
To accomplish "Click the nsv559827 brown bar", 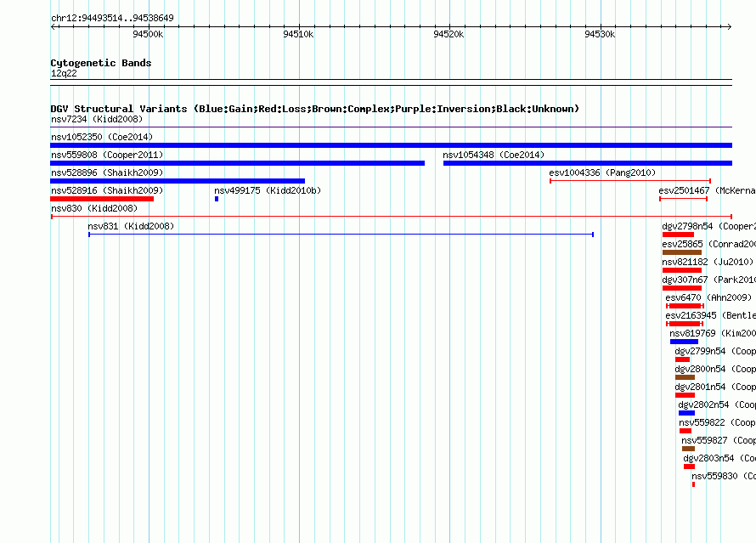I will point(688,449).
